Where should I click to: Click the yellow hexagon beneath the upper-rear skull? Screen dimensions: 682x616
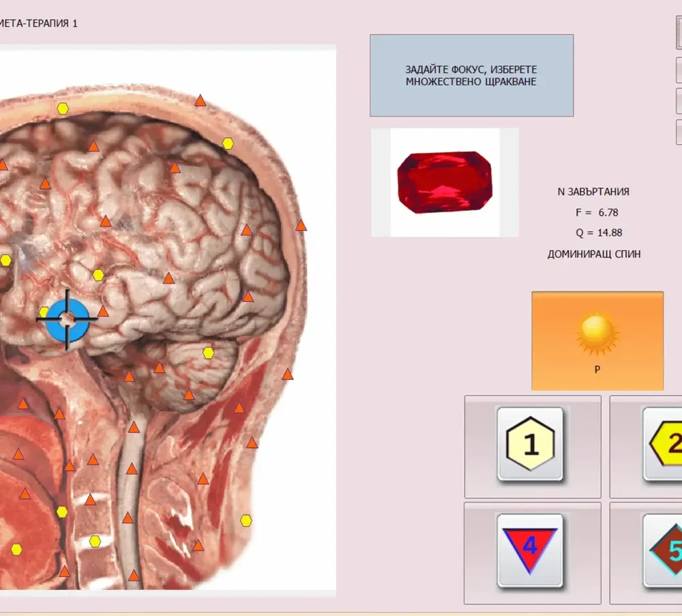click(x=228, y=143)
